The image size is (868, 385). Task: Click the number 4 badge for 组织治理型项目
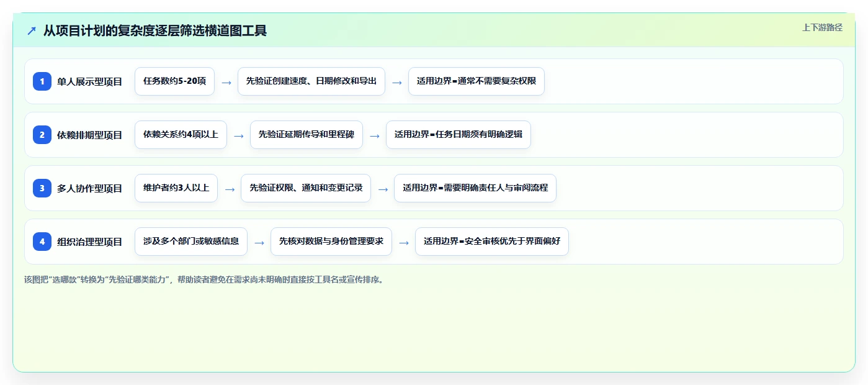tap(42, 242)
